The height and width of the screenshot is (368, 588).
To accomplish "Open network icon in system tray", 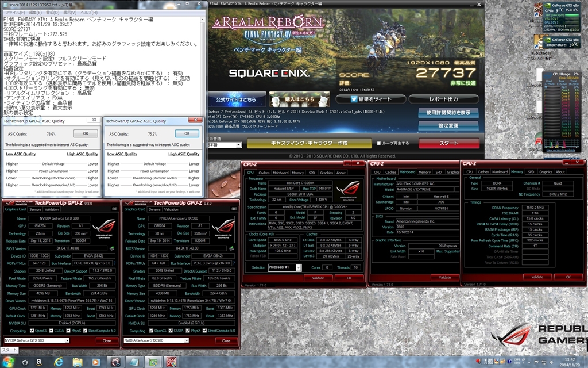I will click(x=544, y=362).
